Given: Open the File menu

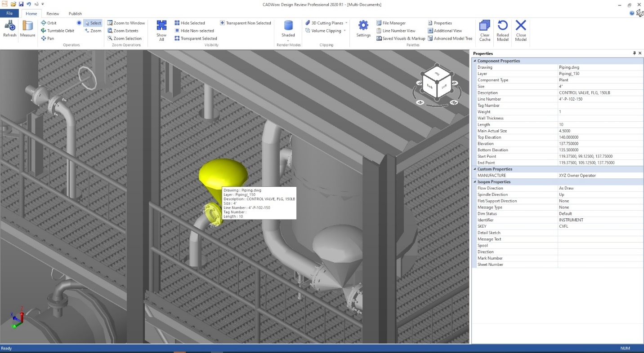Looking at the screenshot, I should [x=9, y=13].
